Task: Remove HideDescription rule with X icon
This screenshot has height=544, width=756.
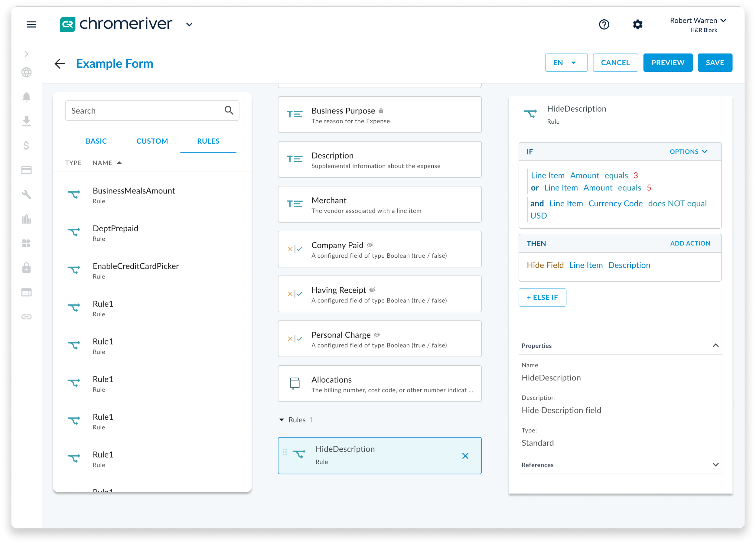Action: coord(465,456)
